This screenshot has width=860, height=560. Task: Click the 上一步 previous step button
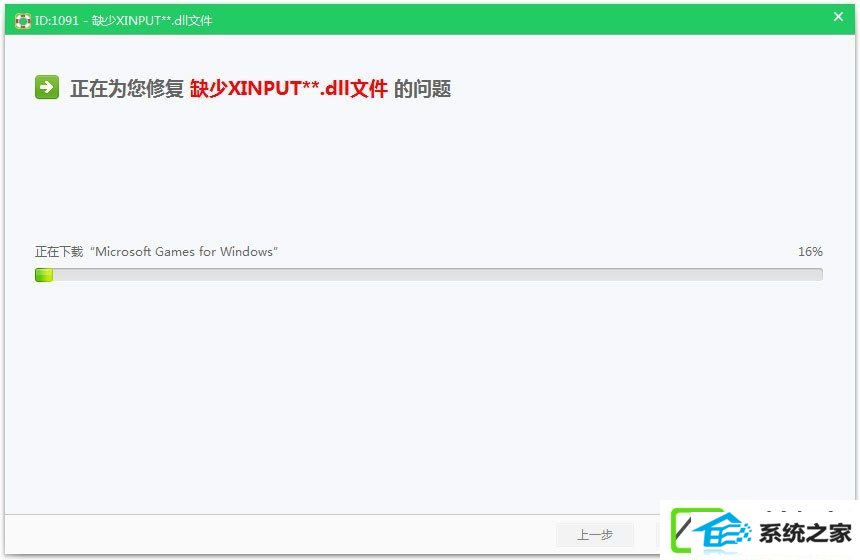[x=595, y=535]
